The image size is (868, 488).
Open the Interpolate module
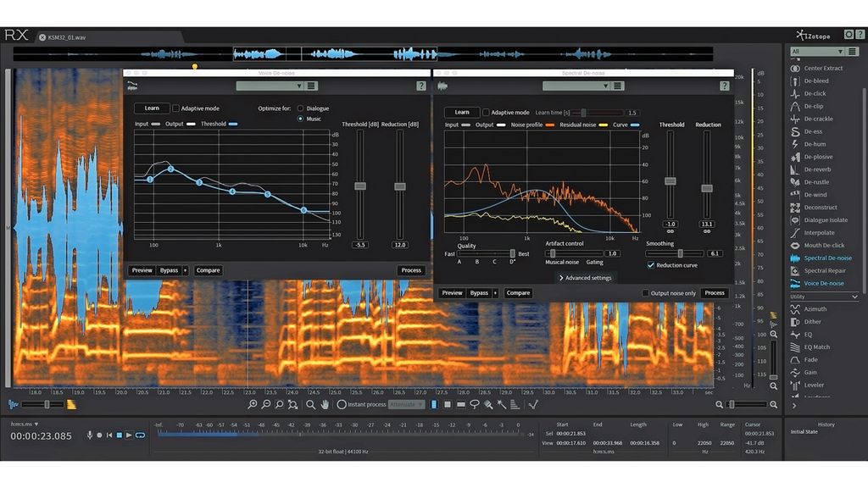click(813, 233)
